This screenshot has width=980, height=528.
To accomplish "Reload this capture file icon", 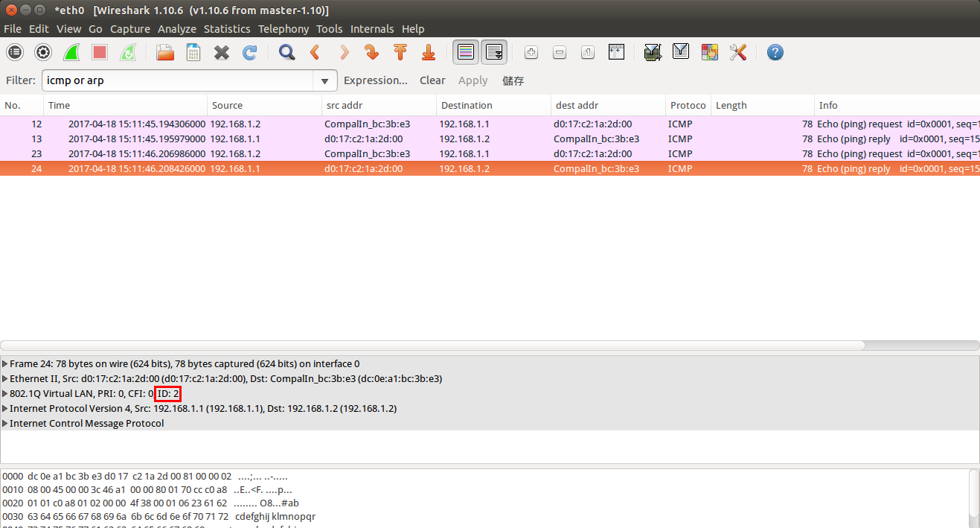I will click(249, 52).
